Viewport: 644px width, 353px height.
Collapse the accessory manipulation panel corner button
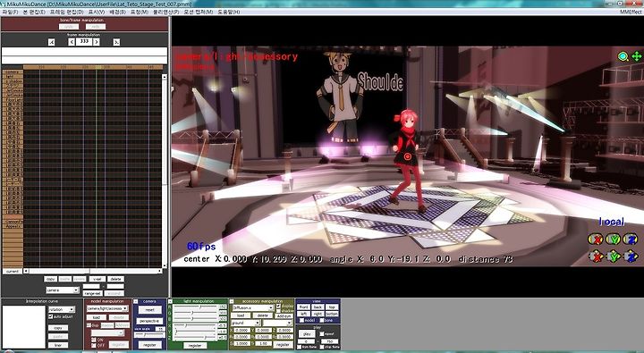pyautogui.click(x=232, y=301)
